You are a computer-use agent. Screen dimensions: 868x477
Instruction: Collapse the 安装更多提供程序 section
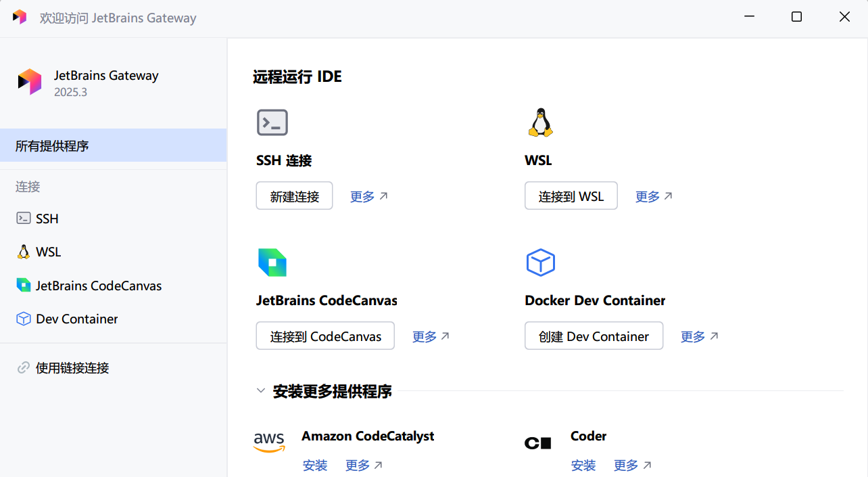click(261, 390)
